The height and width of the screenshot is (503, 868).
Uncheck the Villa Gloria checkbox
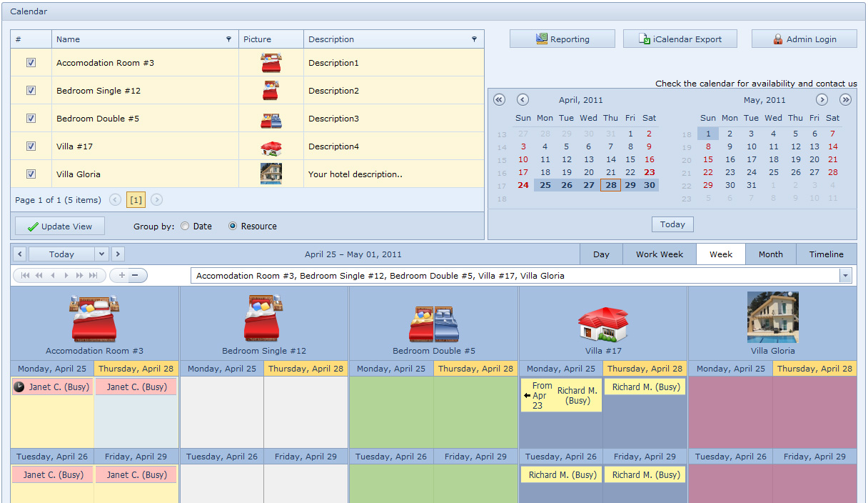point(31,174)
